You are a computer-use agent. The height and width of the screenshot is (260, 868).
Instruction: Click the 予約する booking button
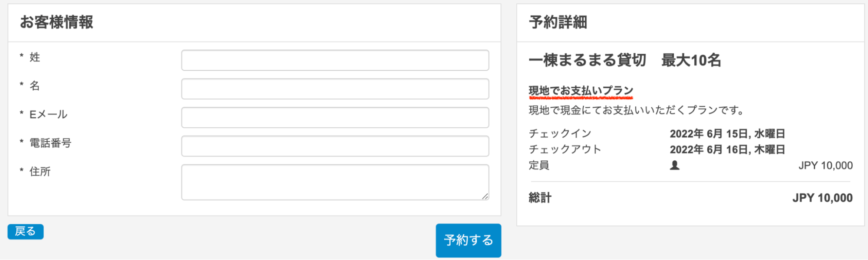[x=468, y=240]
